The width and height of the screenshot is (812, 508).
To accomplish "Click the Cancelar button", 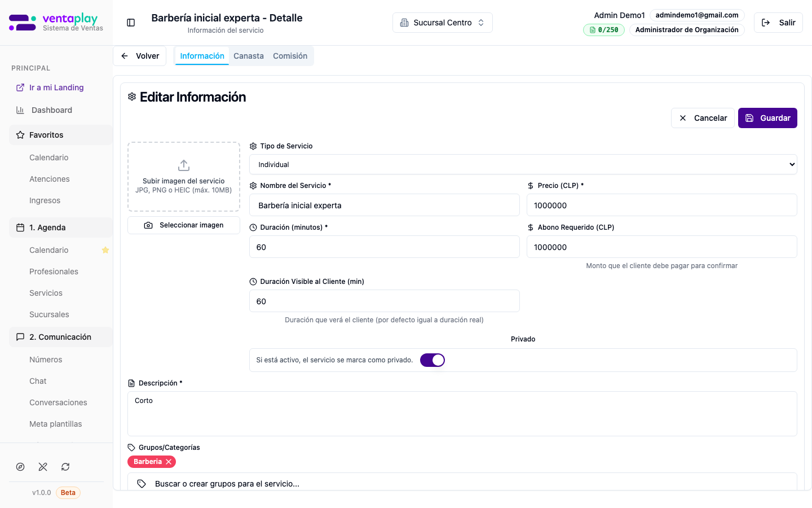I will click(703, 118).
